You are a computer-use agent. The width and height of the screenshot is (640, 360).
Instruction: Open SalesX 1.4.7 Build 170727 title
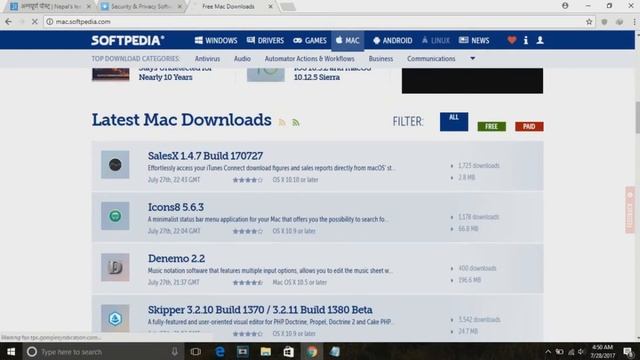tap(205, 156)
